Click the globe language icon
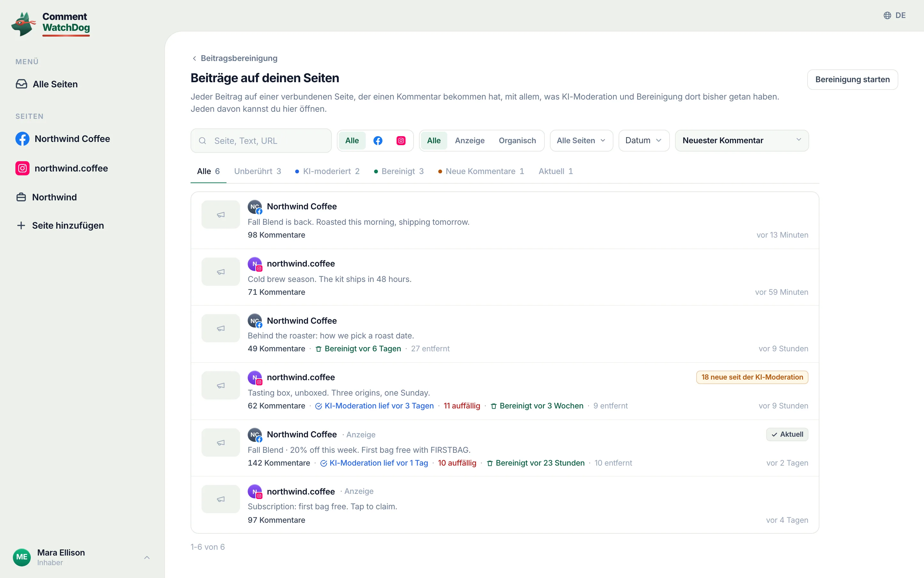This screenshot has width=924, height=578. [x=887, y=15]
